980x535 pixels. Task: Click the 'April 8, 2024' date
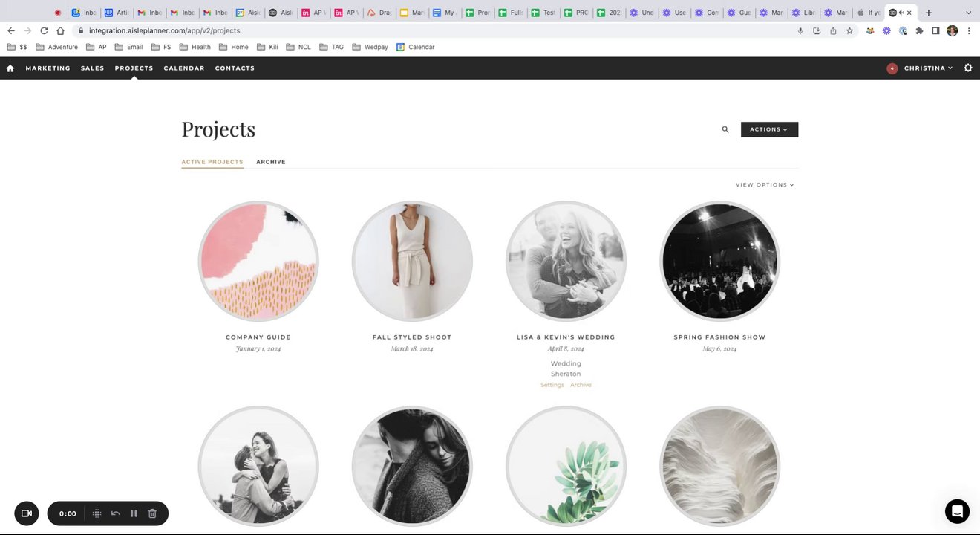pos(566,348)
